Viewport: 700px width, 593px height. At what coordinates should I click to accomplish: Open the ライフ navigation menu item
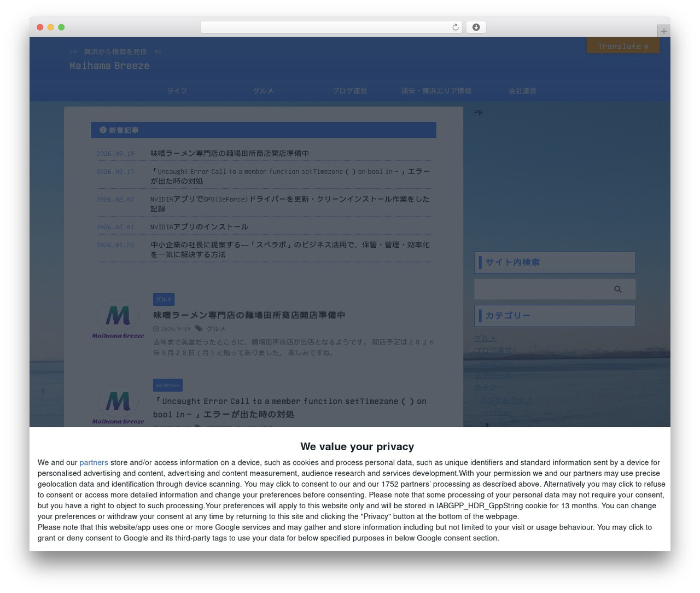(177, 91)
